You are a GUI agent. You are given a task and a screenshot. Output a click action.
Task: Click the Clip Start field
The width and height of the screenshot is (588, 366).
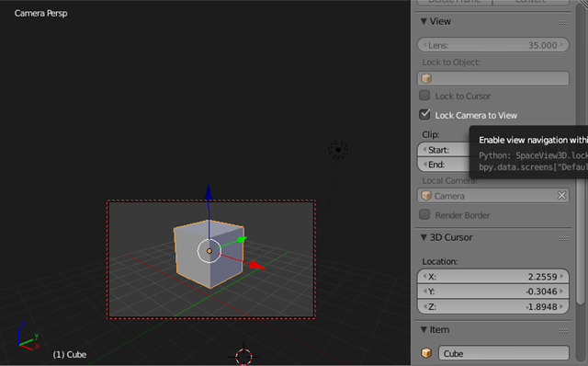(x=443, y=149)
